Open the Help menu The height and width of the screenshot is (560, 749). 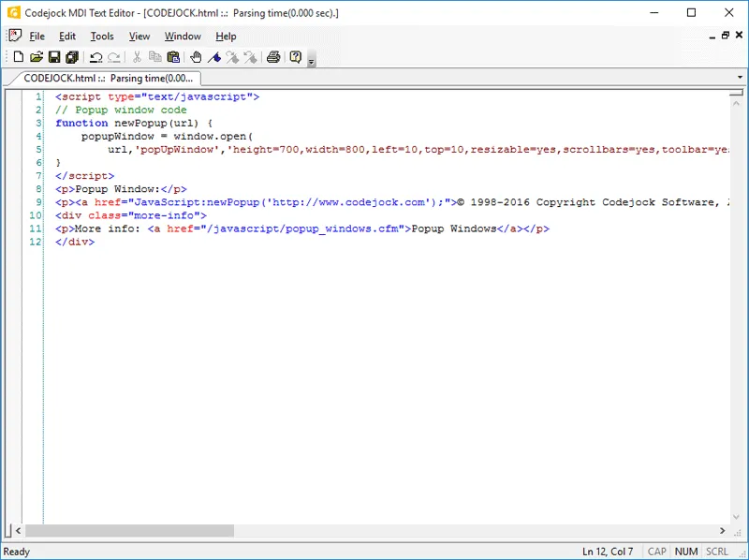226,37
